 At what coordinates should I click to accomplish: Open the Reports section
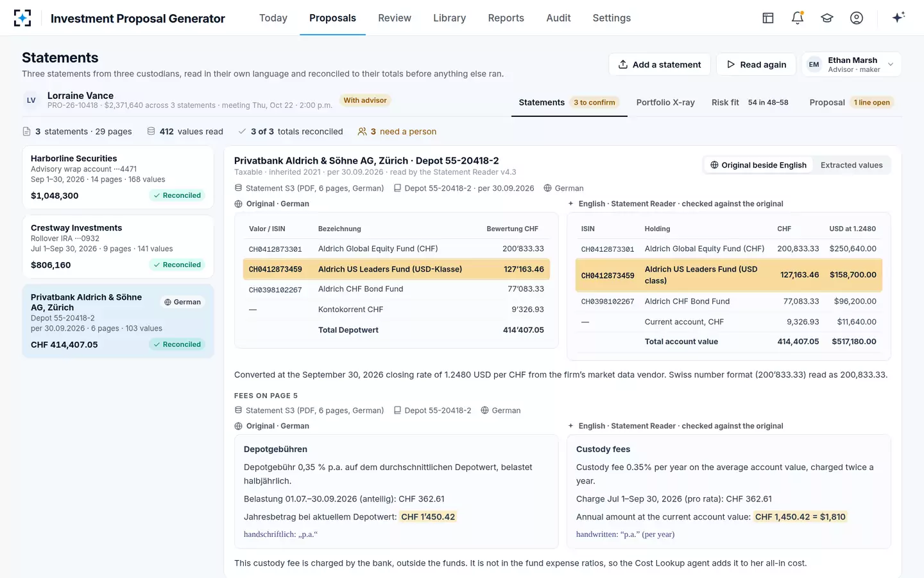coord(506,18)
